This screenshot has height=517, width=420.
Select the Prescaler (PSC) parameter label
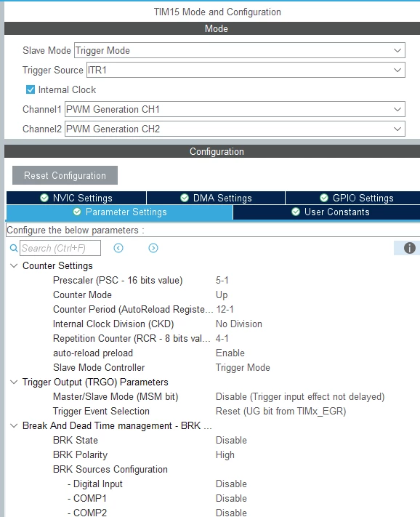coord(118,280)
